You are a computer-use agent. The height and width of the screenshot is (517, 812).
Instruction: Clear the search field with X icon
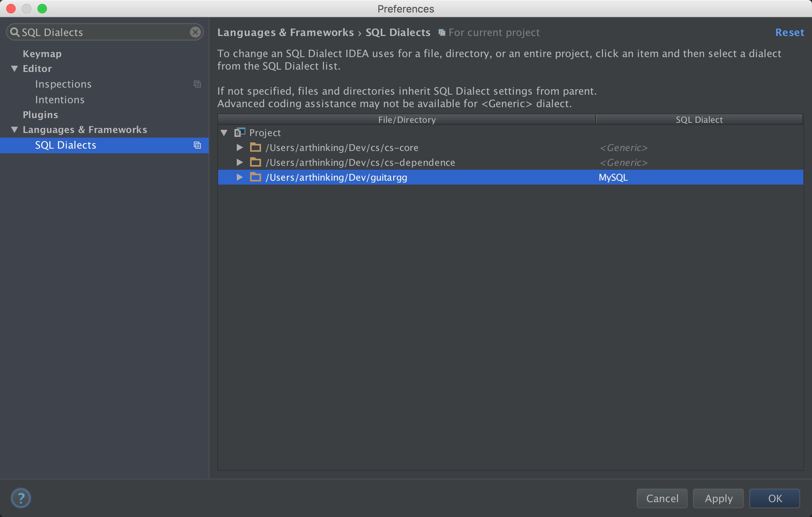pos(195,32)
